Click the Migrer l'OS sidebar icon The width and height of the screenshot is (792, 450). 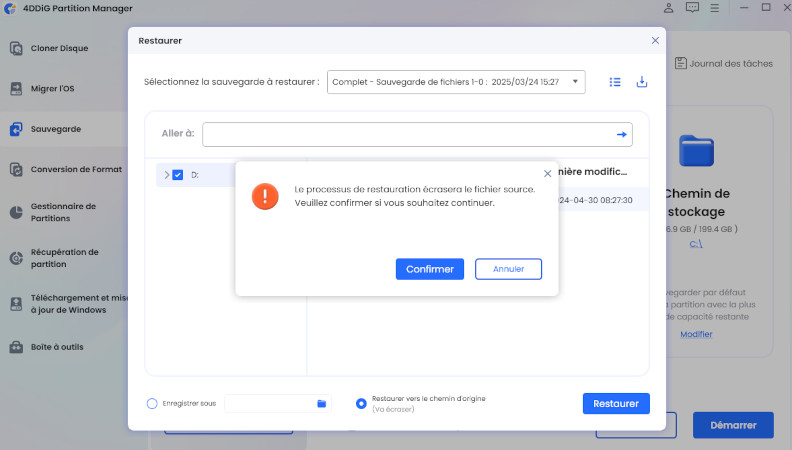tap(16, 89)
